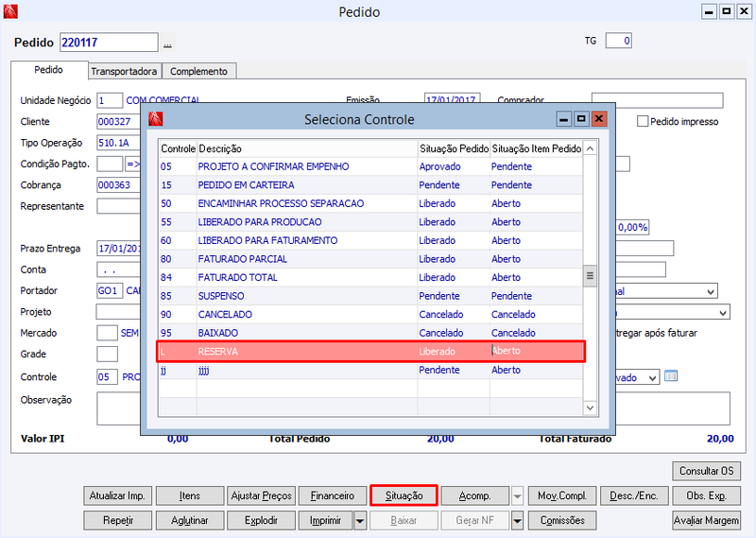Select row FATURADO TOTAL

(x=370, y=277)
